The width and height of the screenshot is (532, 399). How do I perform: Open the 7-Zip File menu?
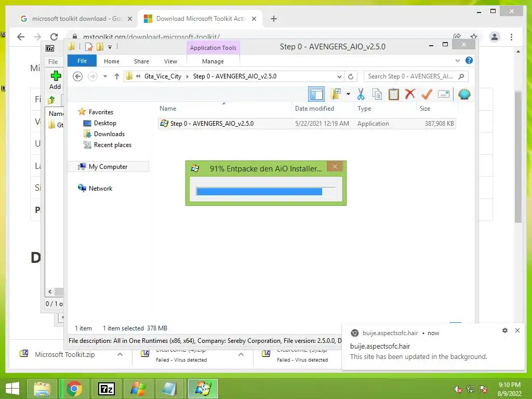[53, 61]
